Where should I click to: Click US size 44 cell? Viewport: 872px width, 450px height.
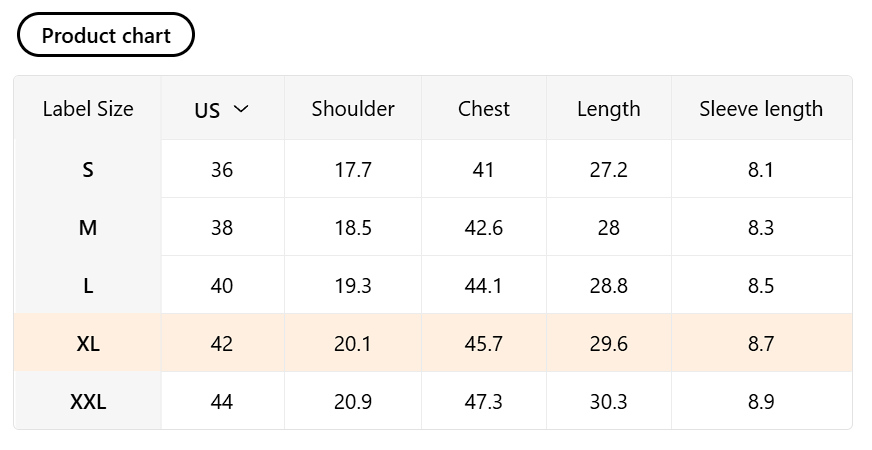[222, 402]
